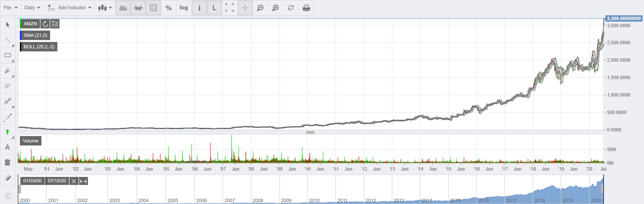Toggle percent scale on the chart
This screenshot has width=644, height=204.
tap(169, 8)
